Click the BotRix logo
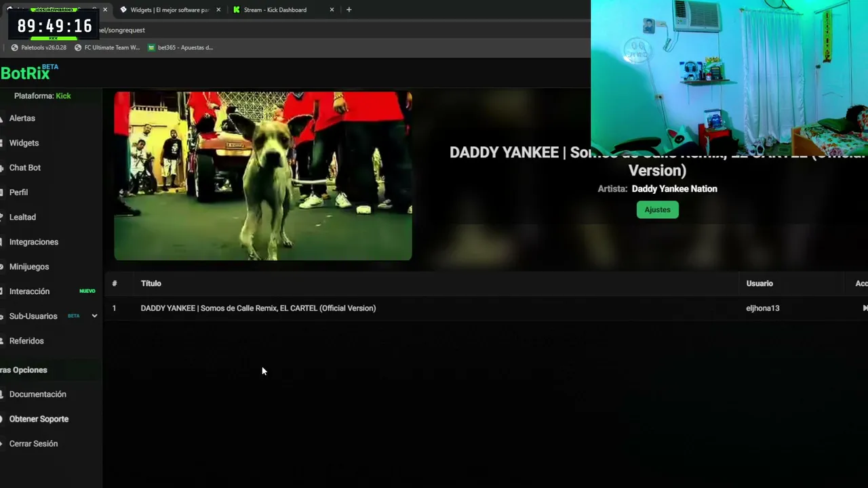This screenshot has height=488, width=868. click(x=29, y=73)
